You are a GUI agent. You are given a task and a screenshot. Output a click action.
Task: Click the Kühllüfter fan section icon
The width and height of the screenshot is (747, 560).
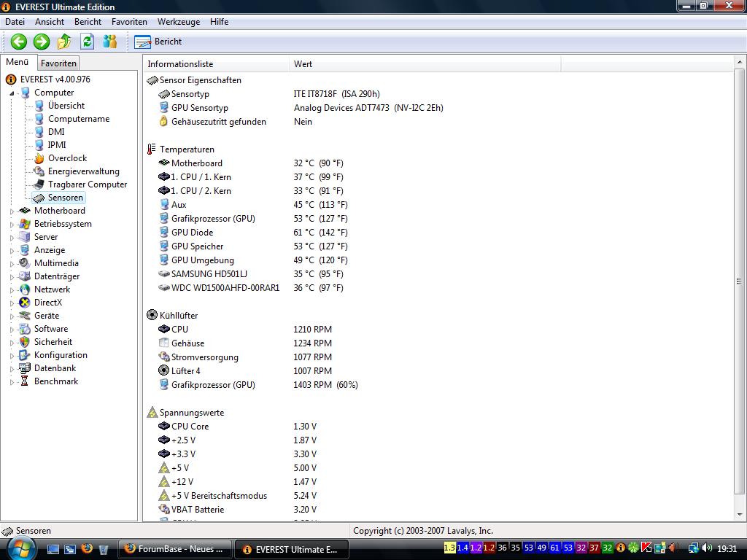coord(152,315)
